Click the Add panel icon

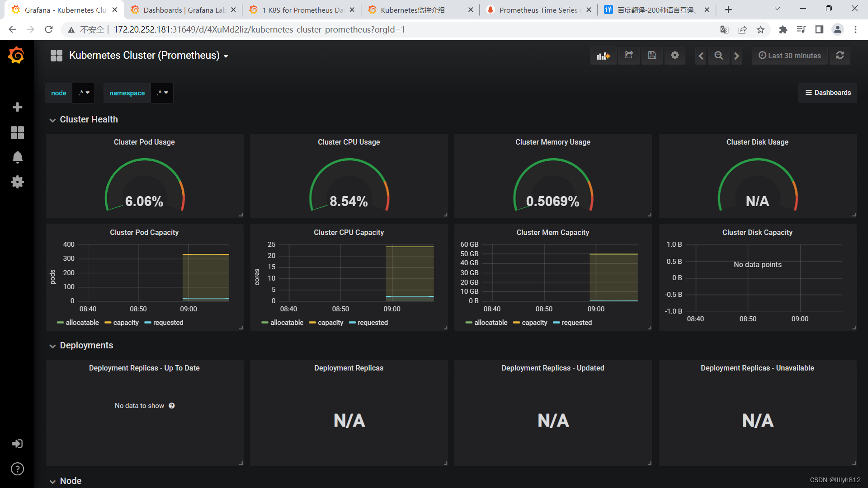point(603,56)
